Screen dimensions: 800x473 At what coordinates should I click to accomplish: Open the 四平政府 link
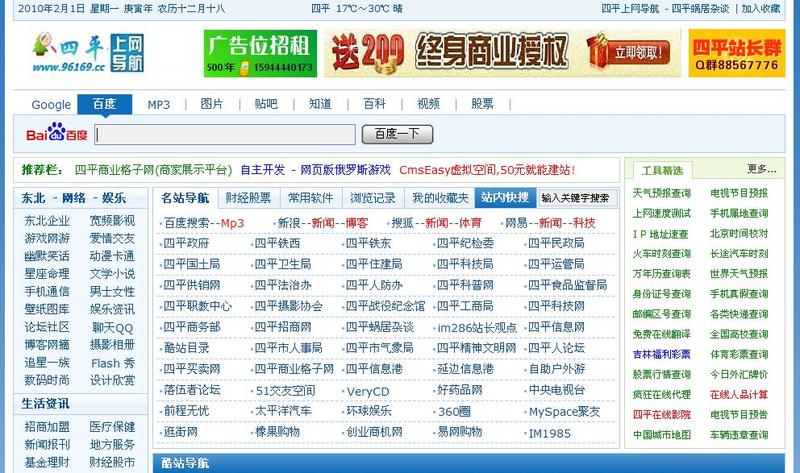point(187,243)
